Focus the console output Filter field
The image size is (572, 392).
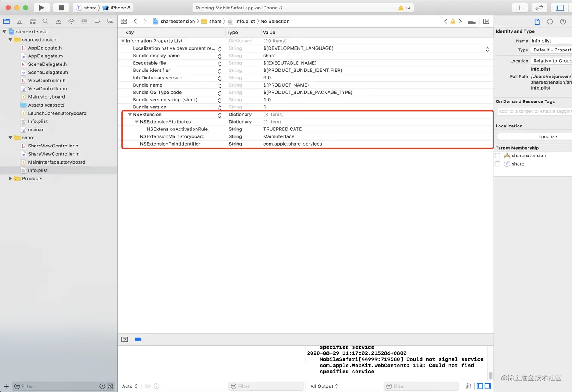421,386
